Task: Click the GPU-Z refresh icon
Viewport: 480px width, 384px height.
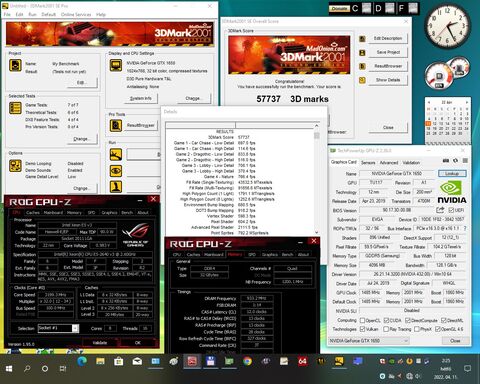Action: tap(455, 161)
